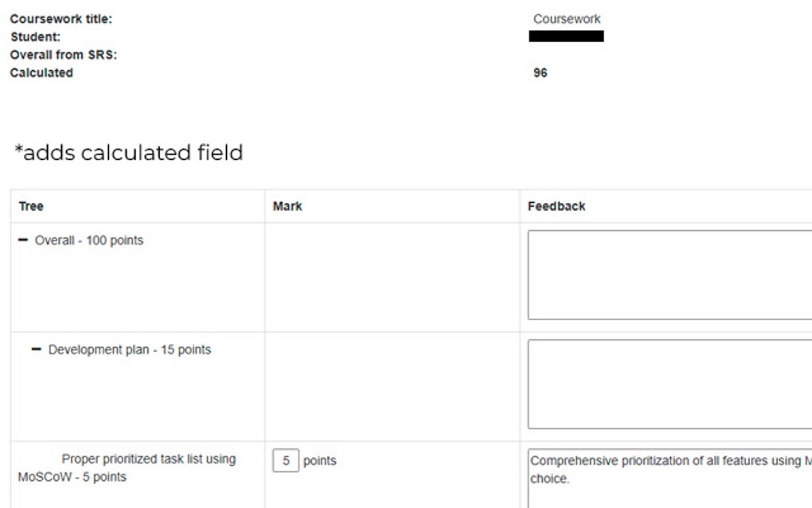812x508 pixels.
Task: Click the Tree column header
Action: (x=31, y=206)
